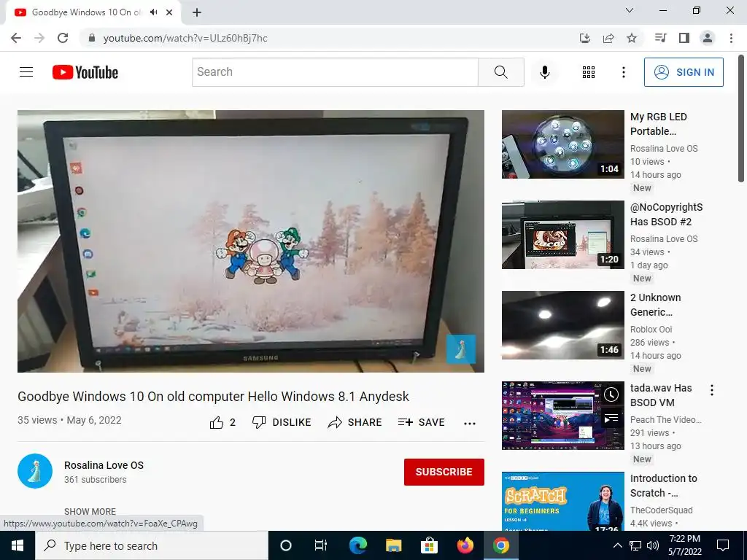The width and height of the screenshot is (747, 560).
Task: Open options for tada.wav Has BSOD VM
Action: 712,390
